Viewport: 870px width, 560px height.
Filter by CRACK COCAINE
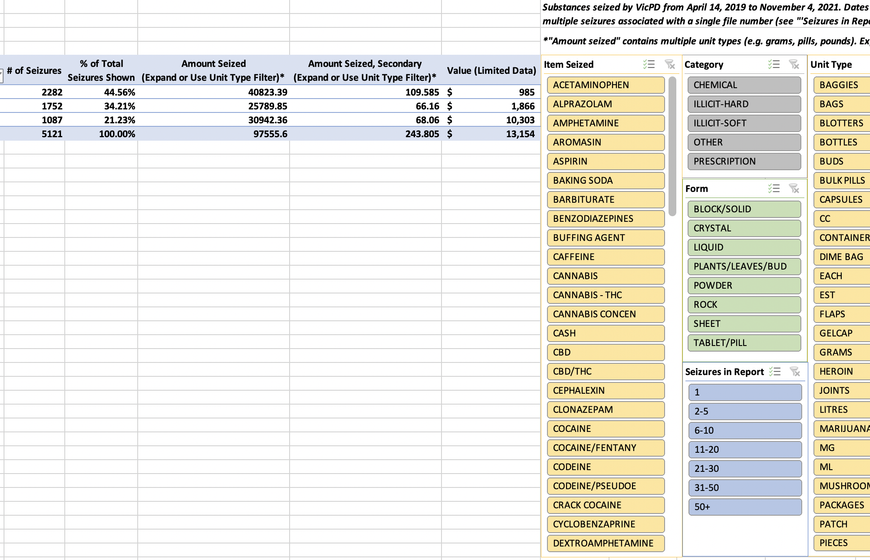point(605,505)
